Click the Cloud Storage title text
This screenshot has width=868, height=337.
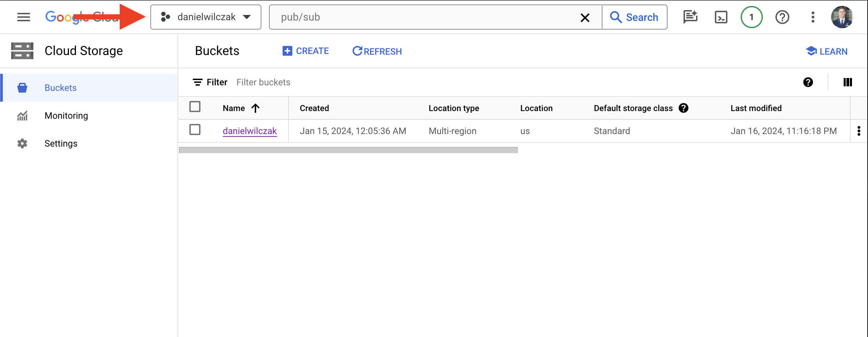coord(84,51)
